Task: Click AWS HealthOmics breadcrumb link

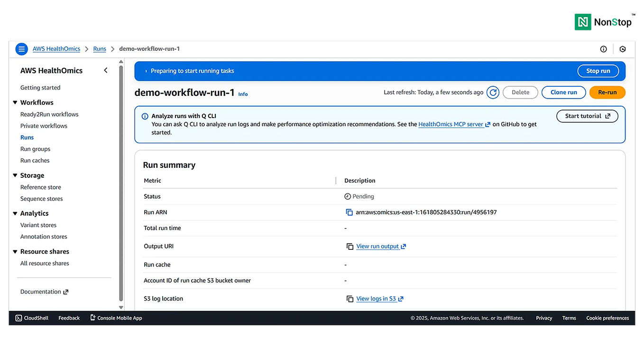Action: tap(56, 49)
